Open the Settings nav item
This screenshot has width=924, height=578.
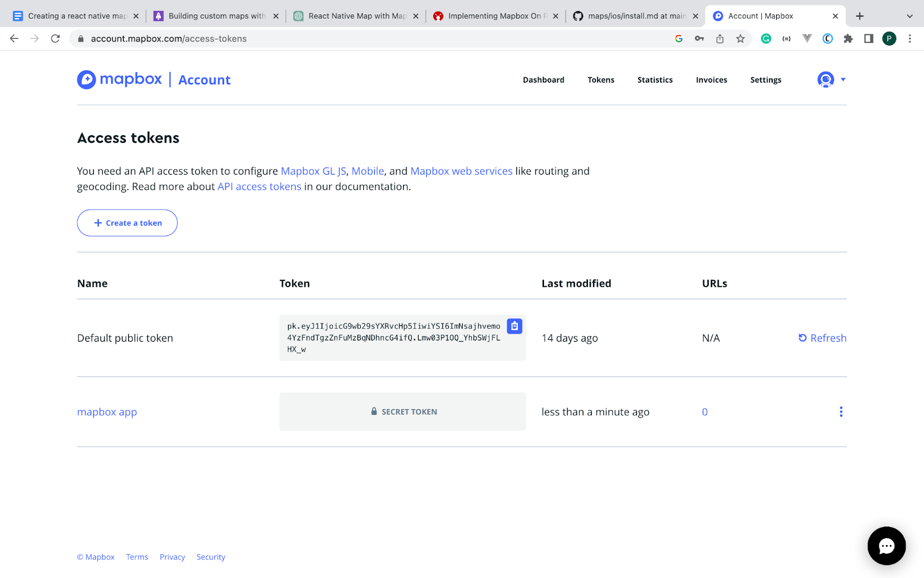click(766, 80)
